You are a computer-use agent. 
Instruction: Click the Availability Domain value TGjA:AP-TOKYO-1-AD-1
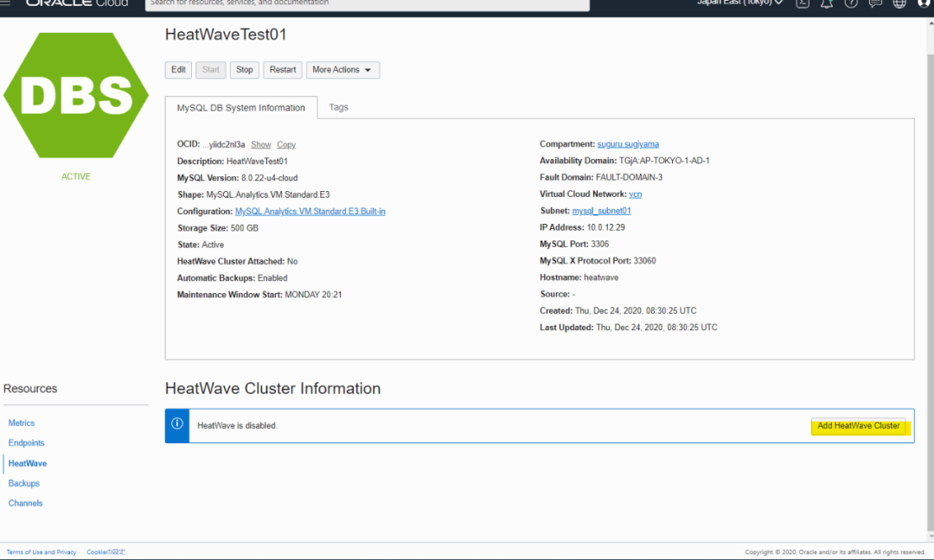[x=664, y=161]
